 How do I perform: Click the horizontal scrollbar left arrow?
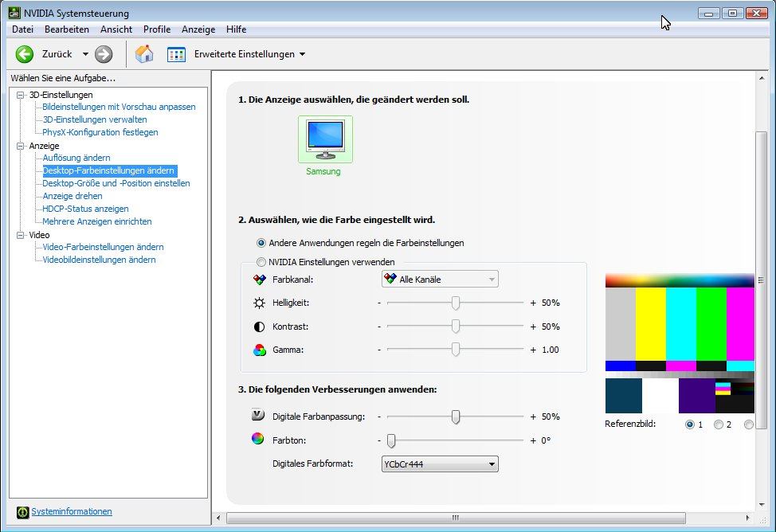(218, 518)
